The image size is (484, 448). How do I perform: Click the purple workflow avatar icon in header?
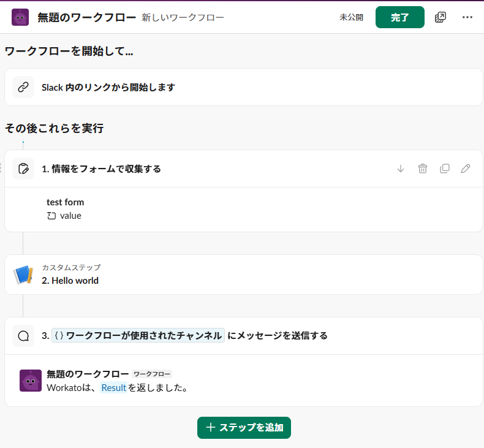coord(20,17)
